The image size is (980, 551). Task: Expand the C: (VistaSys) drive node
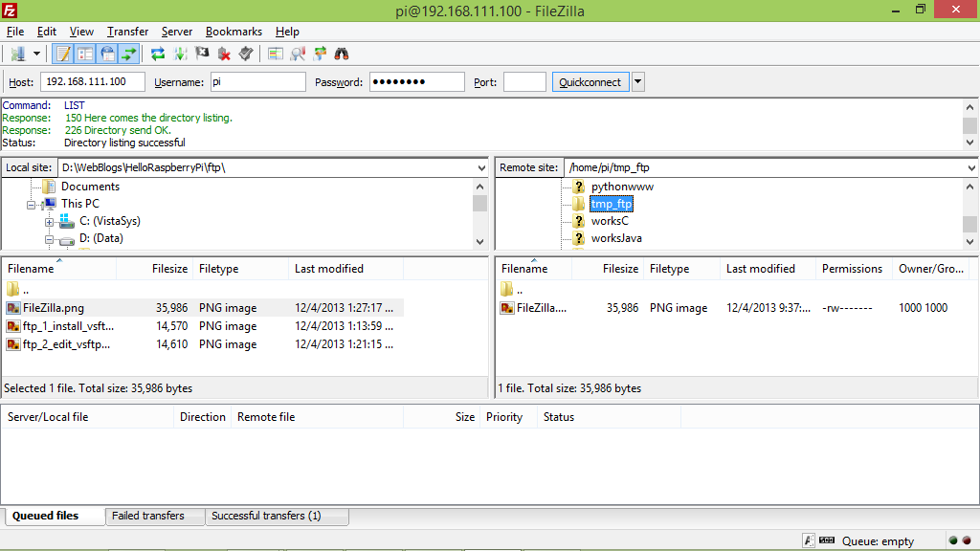point(49,222)
